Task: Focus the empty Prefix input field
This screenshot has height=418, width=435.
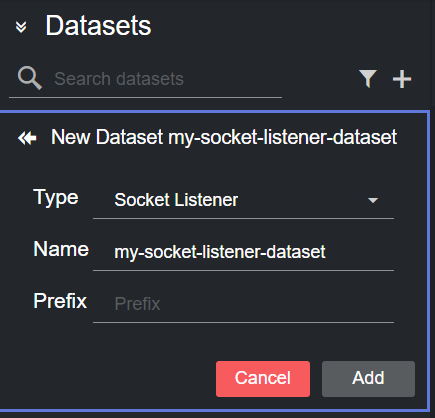Action: [243, 304]
